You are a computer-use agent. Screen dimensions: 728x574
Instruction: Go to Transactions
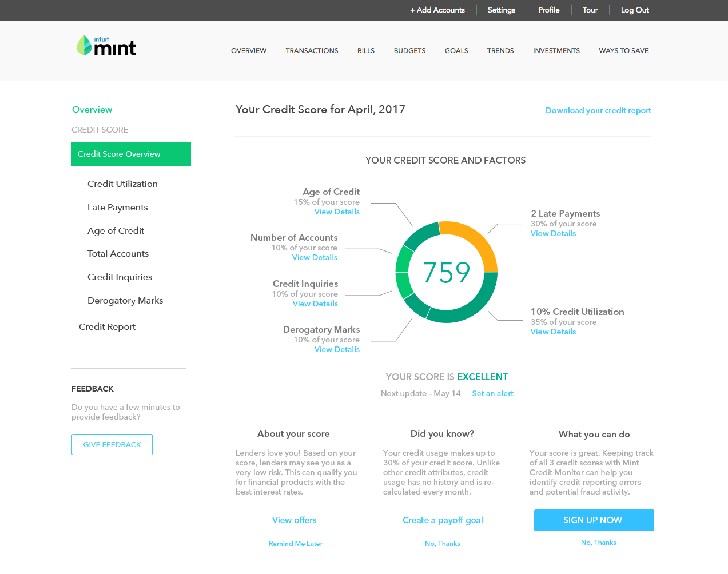click(312, 51)
